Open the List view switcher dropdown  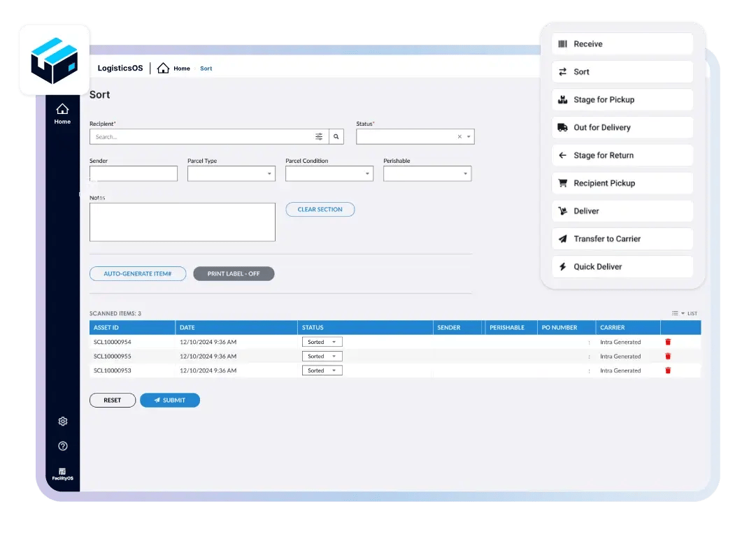684,313
